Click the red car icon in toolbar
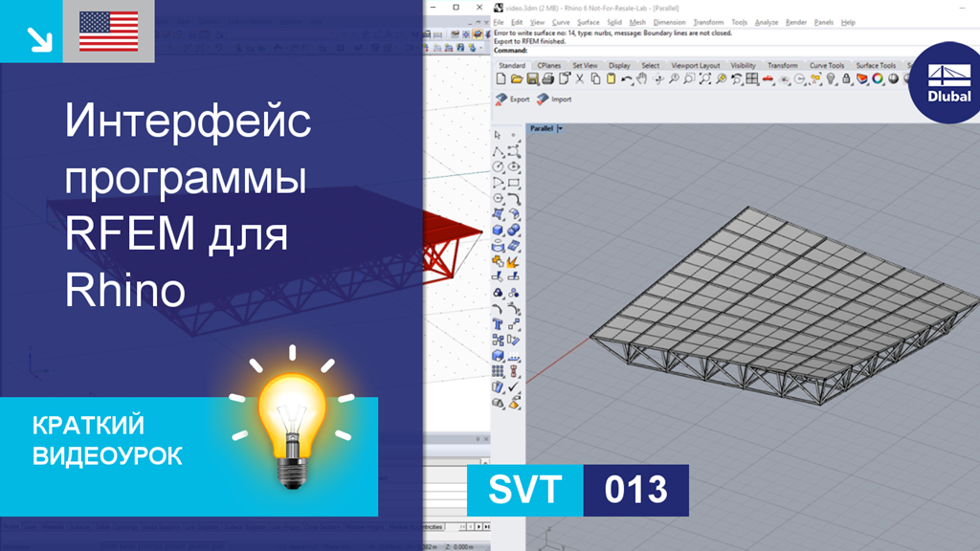The image size is (980, 551). 768,79
